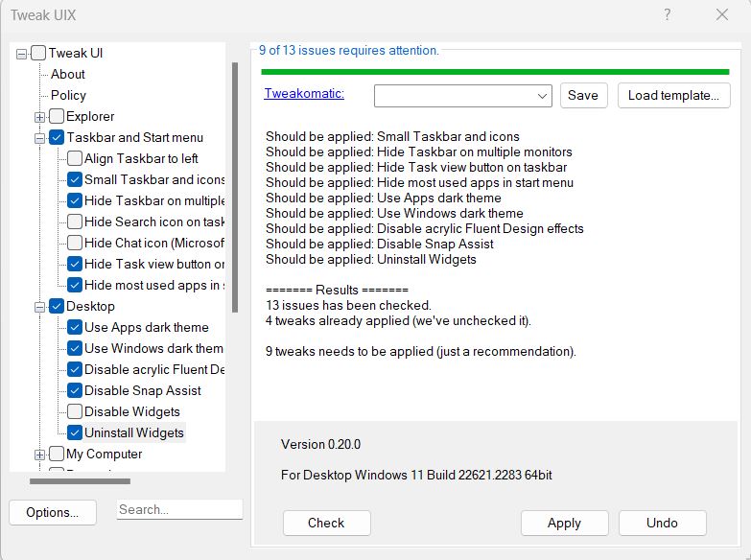Enable Hide Search icon on taskbar
This screenshot has width=751, height=560.
[x=75, y=222]
